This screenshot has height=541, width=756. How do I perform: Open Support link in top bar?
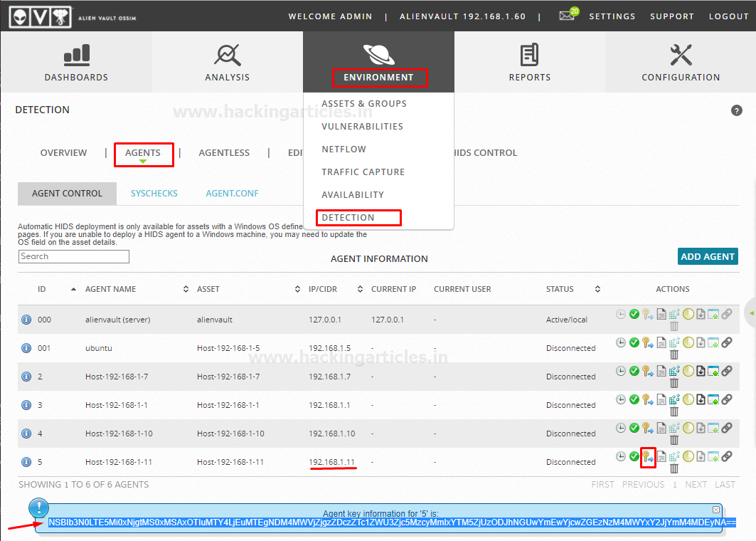pyautogui.click(x=671, y=16)
